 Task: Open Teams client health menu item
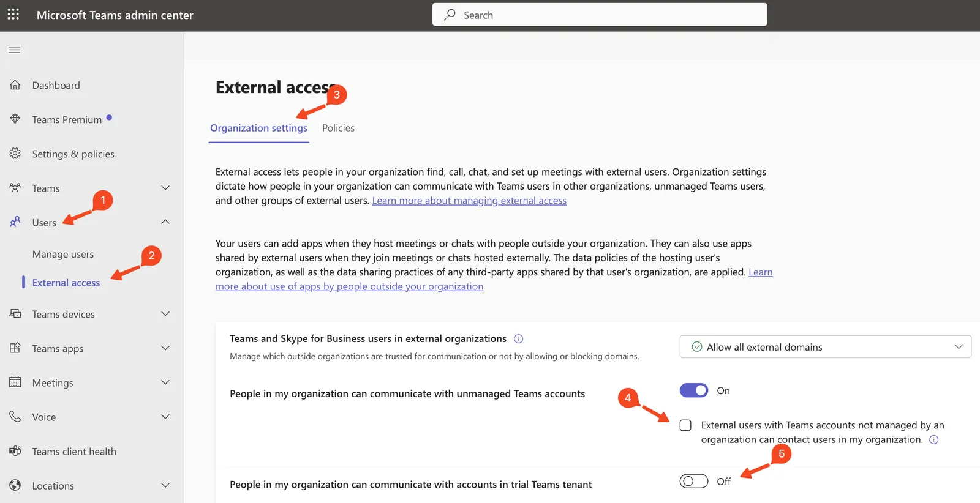coord(74,451)
